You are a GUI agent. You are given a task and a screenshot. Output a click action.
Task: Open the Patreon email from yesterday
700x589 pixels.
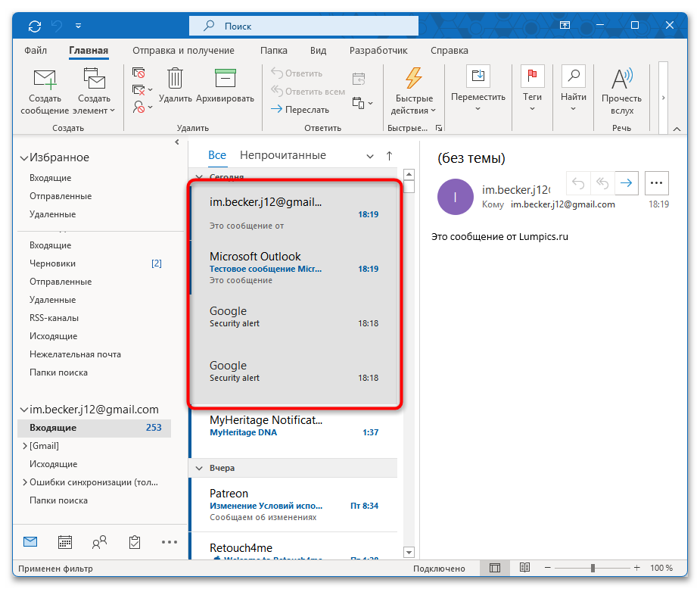pos(294,505)
